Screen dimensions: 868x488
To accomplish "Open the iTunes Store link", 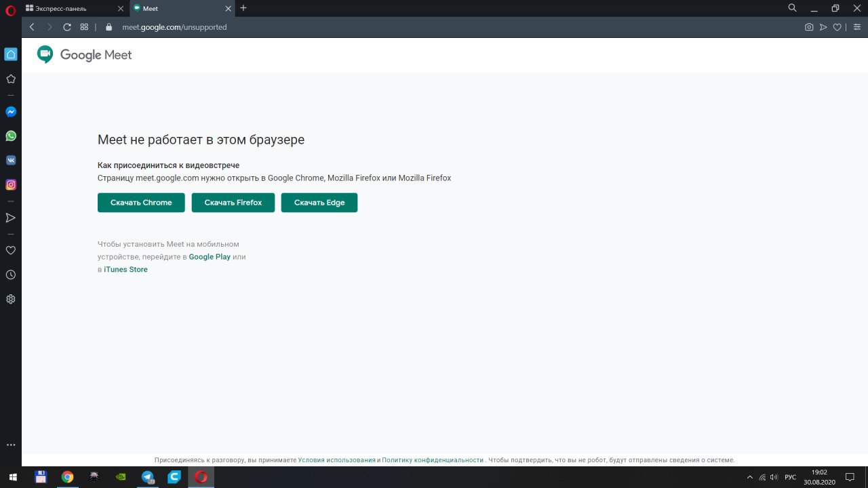I will [x=125, y=270].
